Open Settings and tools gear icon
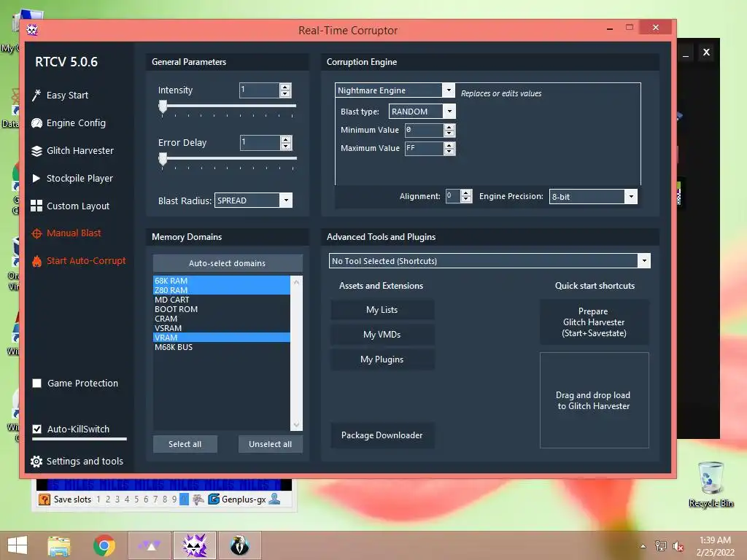 (x=36, y=462)
